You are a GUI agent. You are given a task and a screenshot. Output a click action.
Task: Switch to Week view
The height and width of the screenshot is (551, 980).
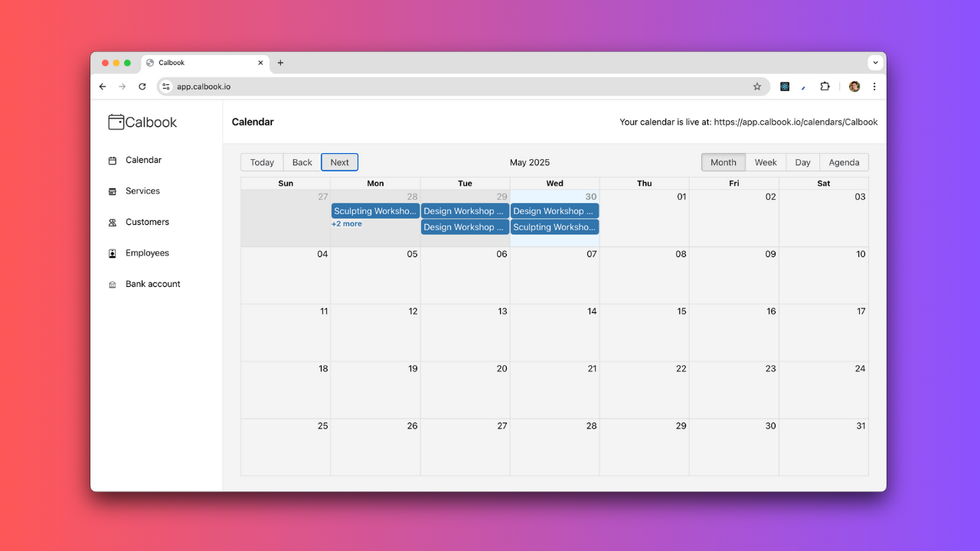766,162
